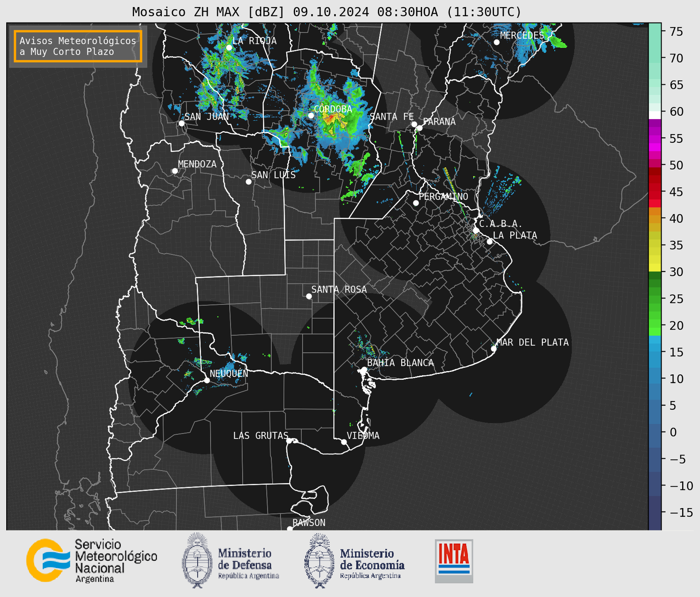Viewport: 700px width, 597px height.
Task: Click the Pergamino city marker dot
Action: coord(416,203)
